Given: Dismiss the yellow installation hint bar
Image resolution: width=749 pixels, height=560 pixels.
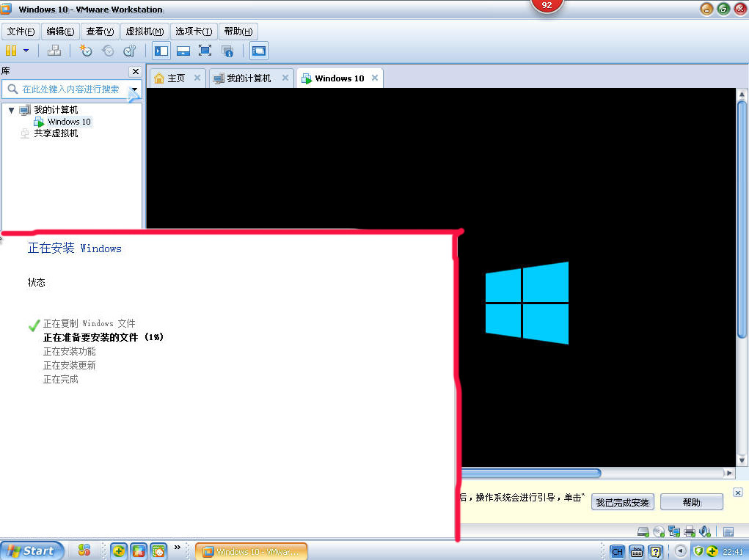Looking at the screenshot, I should tap(738, 493).
